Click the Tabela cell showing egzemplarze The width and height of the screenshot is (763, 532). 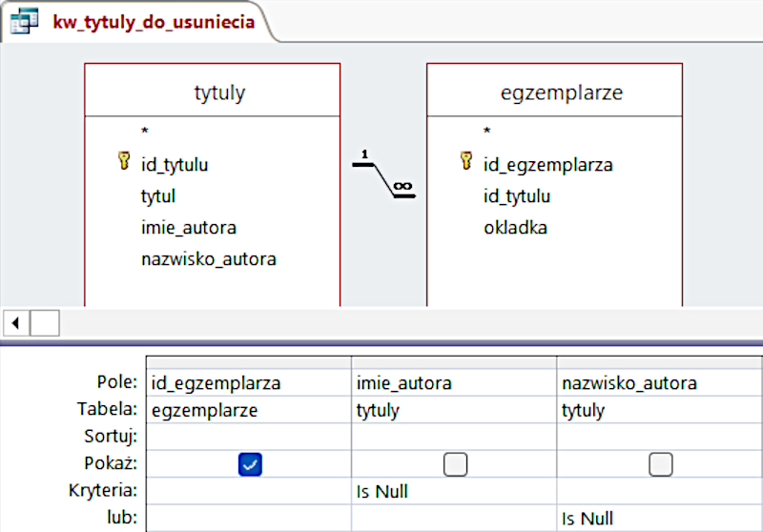point(249,409)
